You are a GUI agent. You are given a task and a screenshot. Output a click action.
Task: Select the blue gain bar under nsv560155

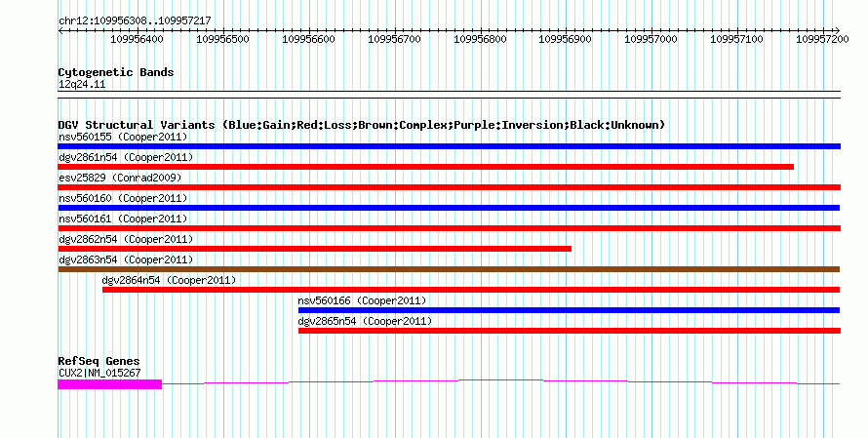[449, 146]
